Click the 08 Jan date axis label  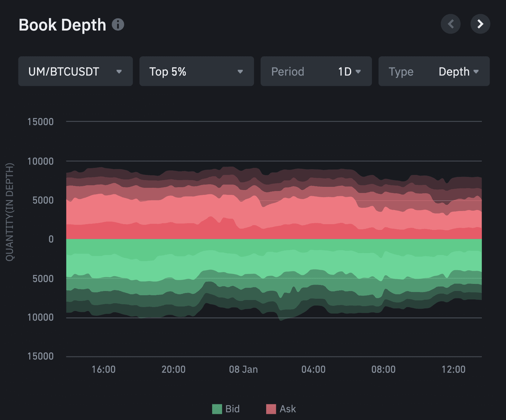tap(243, 369)
